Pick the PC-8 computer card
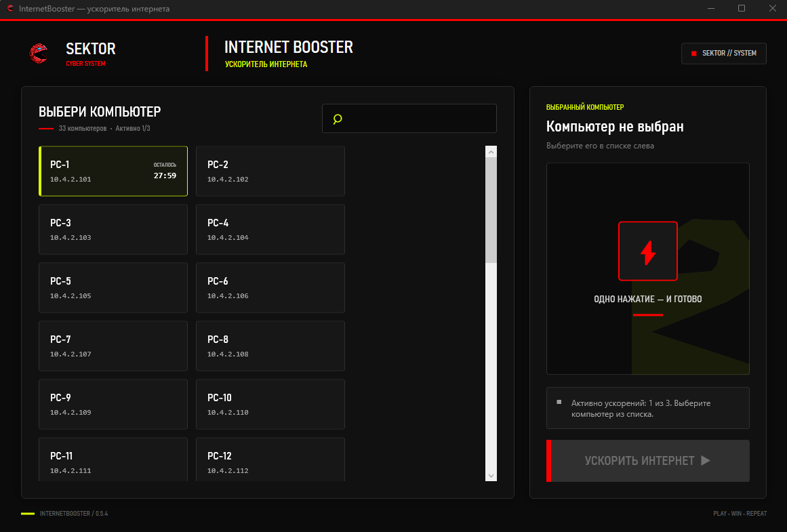The width and height of the screenshot is (787, 532). 270,346
